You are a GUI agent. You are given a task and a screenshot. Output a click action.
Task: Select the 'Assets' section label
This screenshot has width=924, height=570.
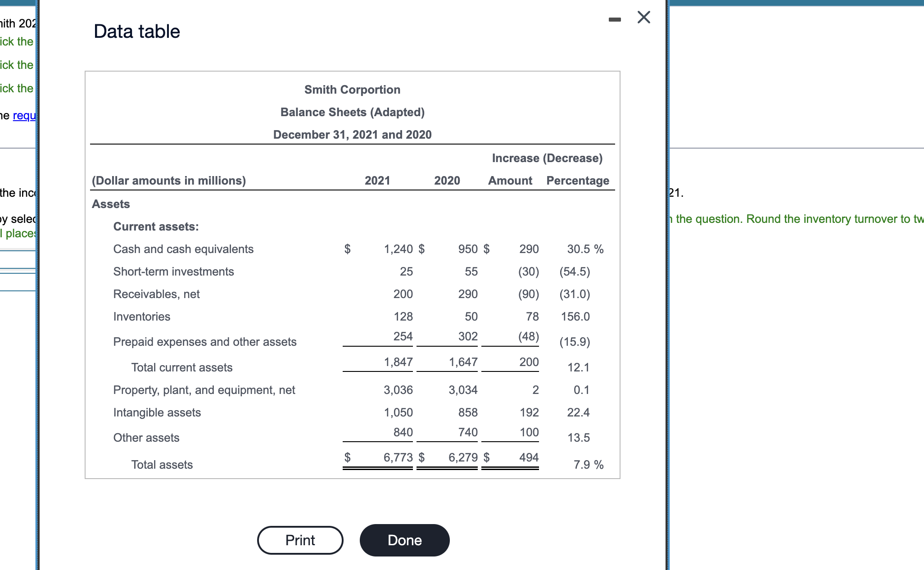pyautogui.click(x=111, y=204)
